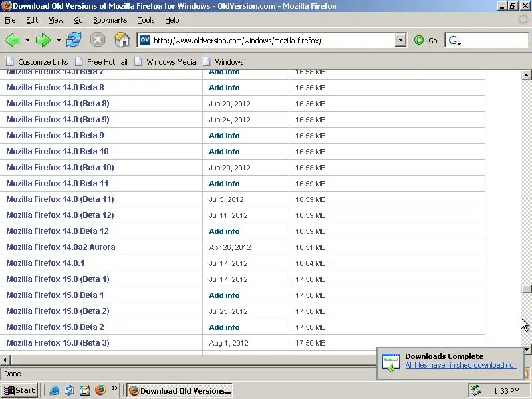The width and height of the screenshot is (532, 399).
Task: Click the Show Desktop quick launch icon
Action: 85,390
